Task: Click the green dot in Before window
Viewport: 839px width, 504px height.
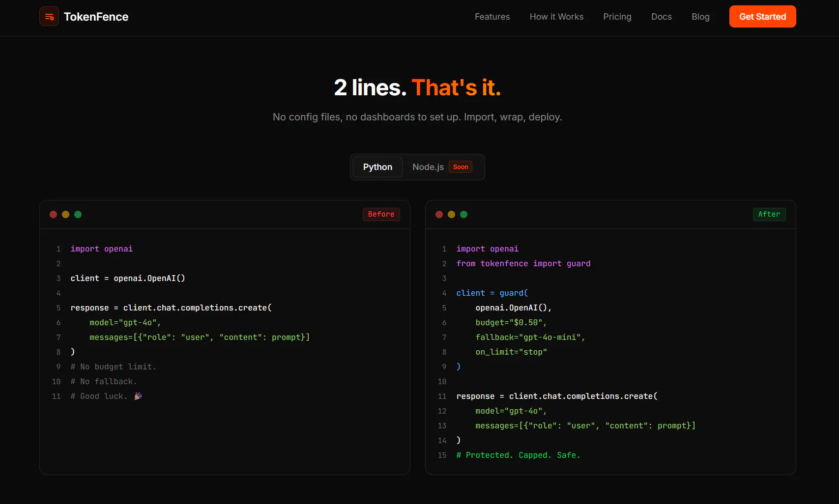Action: [78, 214]
